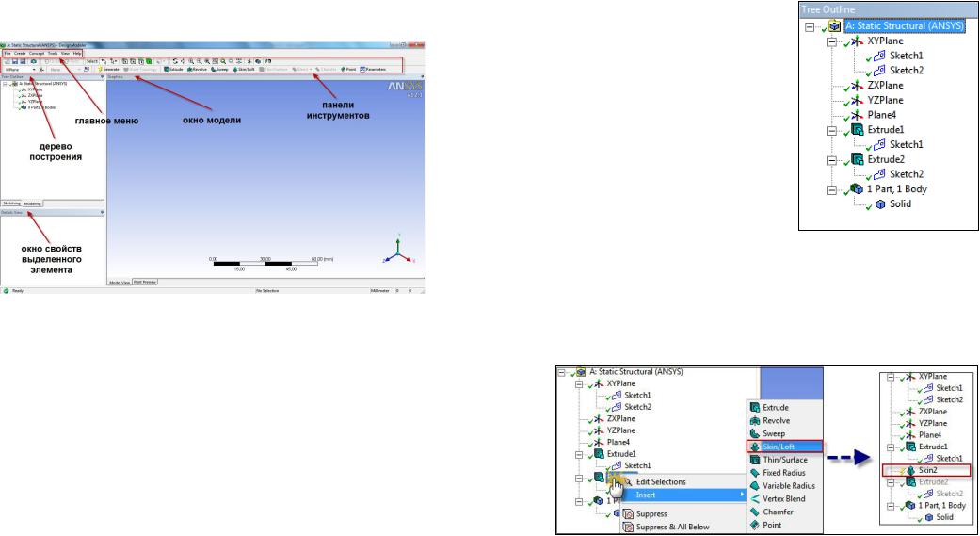The width and height of the screenshot is (980, 536).
Task: Collapse XYPlane node in Tree Outline panel
Action: tap(832, 41)
